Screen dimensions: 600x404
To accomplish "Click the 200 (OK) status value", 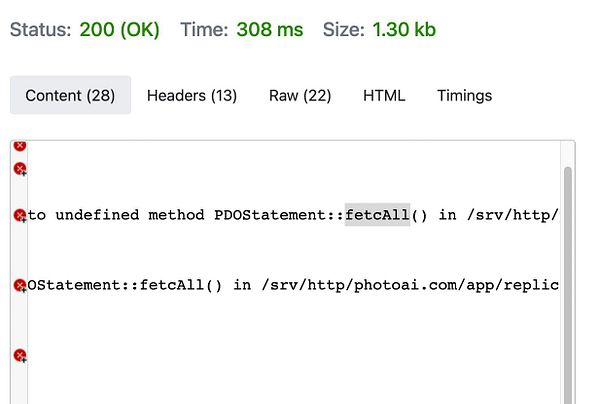I will [119, 30].
